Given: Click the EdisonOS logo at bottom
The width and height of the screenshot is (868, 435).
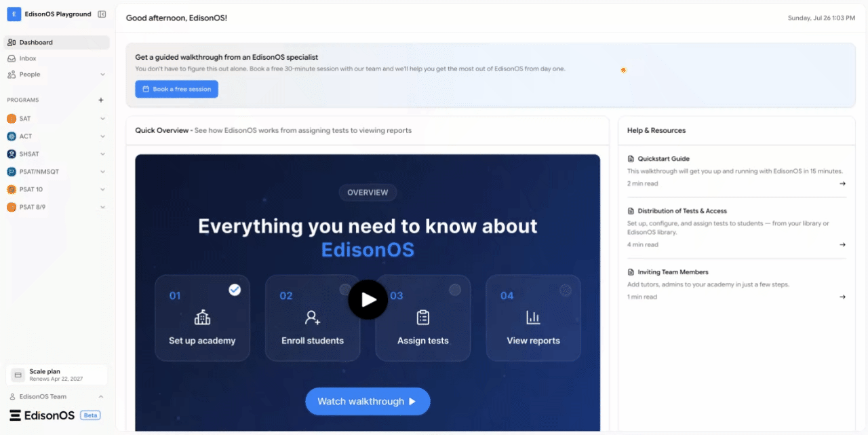Looking at the screenshot, I should 42,415.
